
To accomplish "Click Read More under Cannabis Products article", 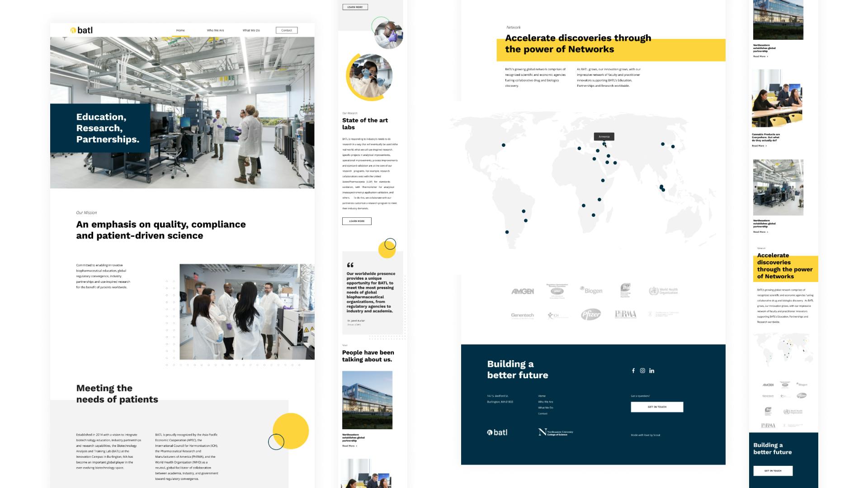I will [759, 146].
